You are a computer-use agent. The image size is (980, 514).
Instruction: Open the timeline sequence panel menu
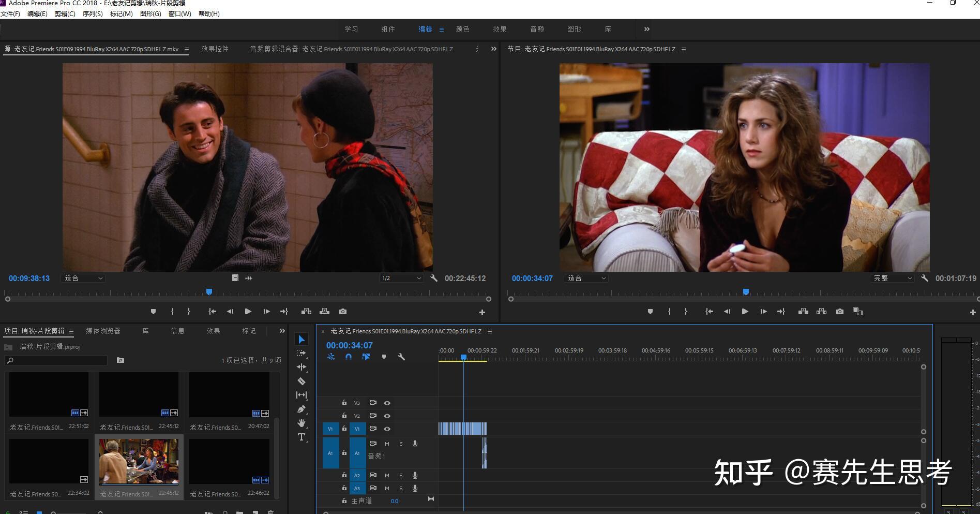tap(490, 331)
